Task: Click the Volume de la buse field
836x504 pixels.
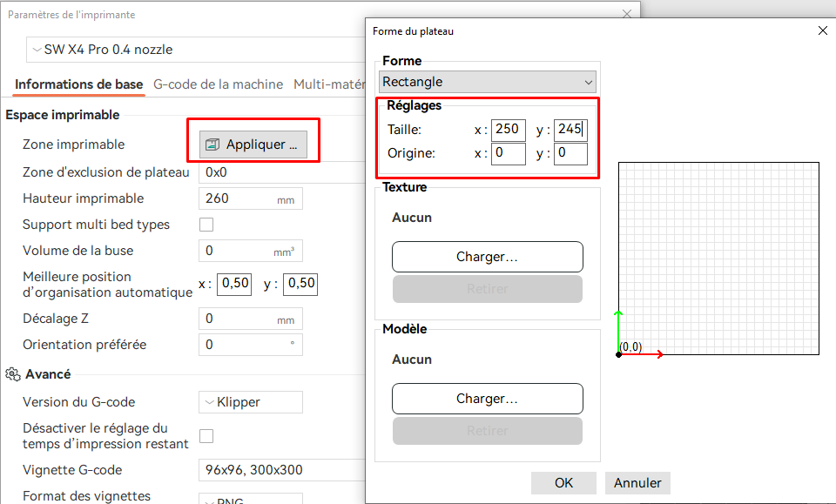Action: point(251,251)
